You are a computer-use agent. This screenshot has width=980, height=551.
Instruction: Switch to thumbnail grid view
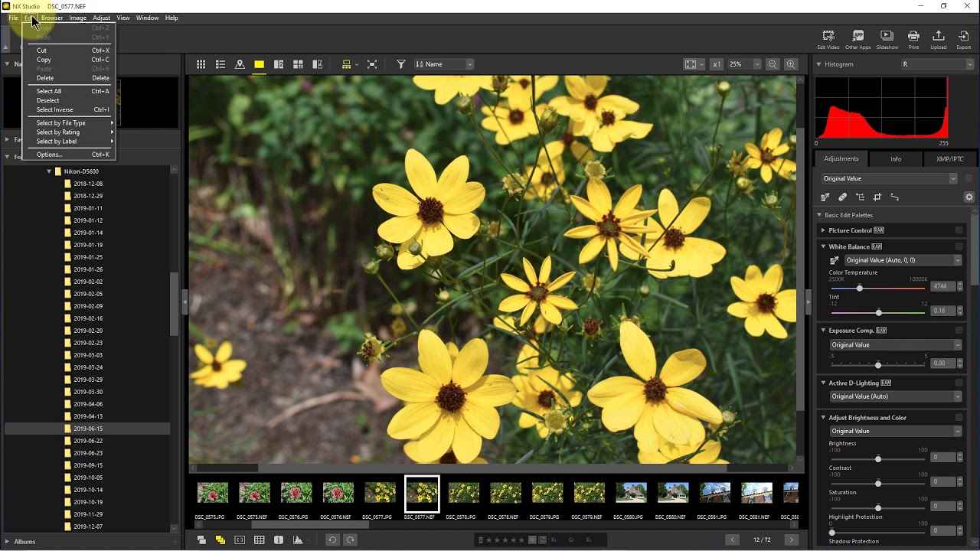(201, 64)
